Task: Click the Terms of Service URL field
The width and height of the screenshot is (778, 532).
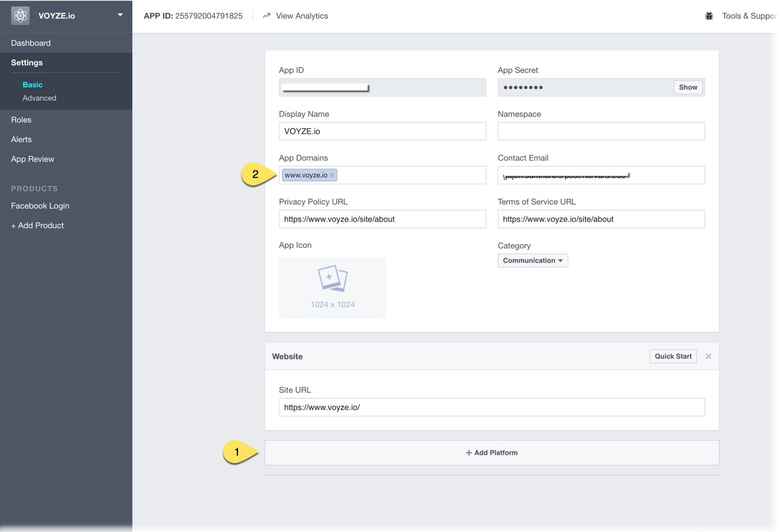Action: click(x=601, y=219)
